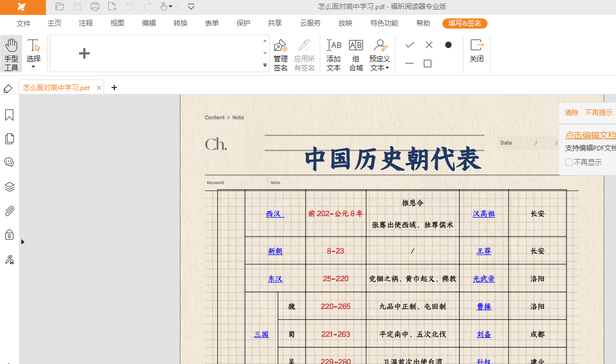This screenshot has height=364, width=616.
Task: Open the 注释 menu tab
Action: click(86, 23)
